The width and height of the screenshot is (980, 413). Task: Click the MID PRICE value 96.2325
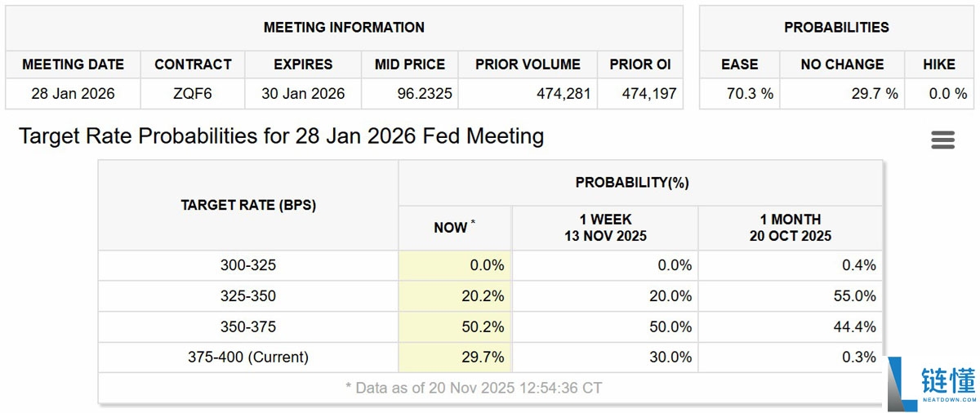pyautogui.click(x=410, y=94)
